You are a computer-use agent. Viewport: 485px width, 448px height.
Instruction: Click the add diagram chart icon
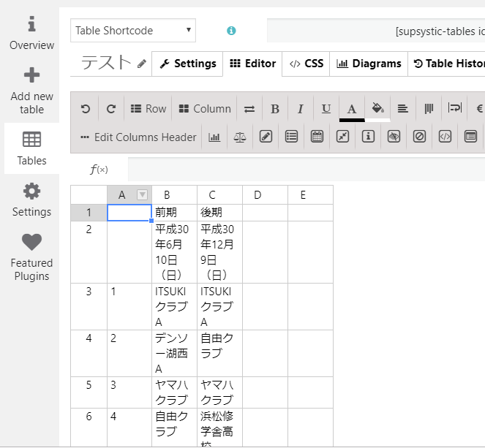click(214, 137)
